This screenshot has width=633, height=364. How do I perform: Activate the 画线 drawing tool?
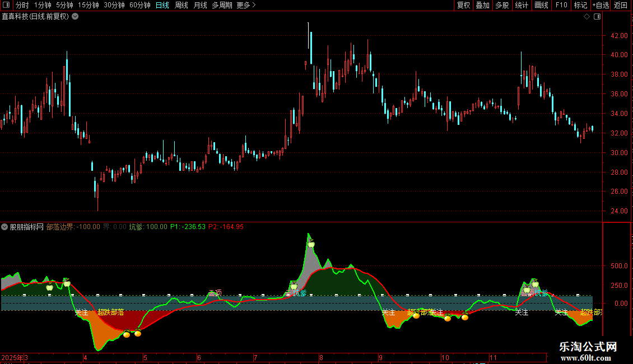coord(541,5)
